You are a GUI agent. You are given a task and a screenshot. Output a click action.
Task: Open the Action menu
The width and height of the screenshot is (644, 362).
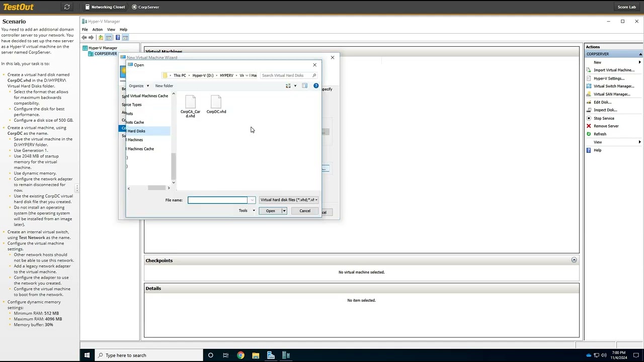click(x=97, y=30)
